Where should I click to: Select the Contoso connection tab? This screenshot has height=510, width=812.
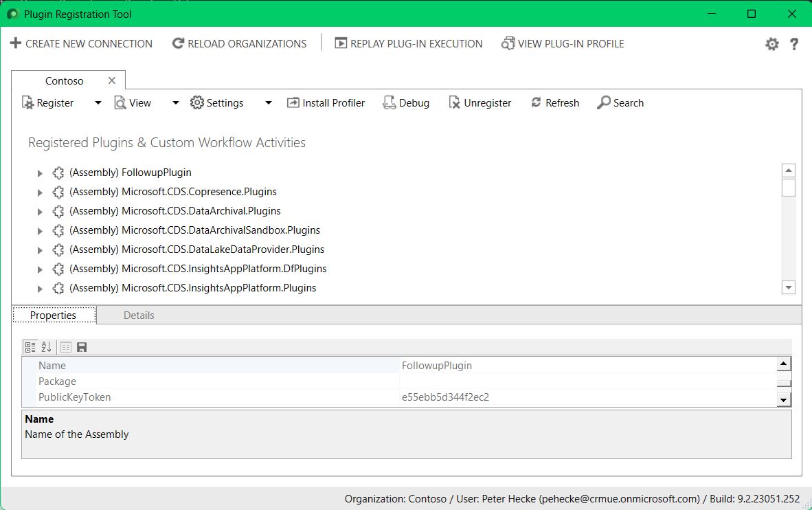coord(65,80)
